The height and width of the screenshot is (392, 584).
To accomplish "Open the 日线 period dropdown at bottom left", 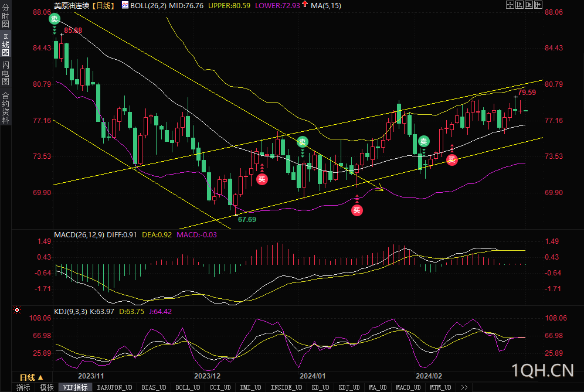I will 32,377.
